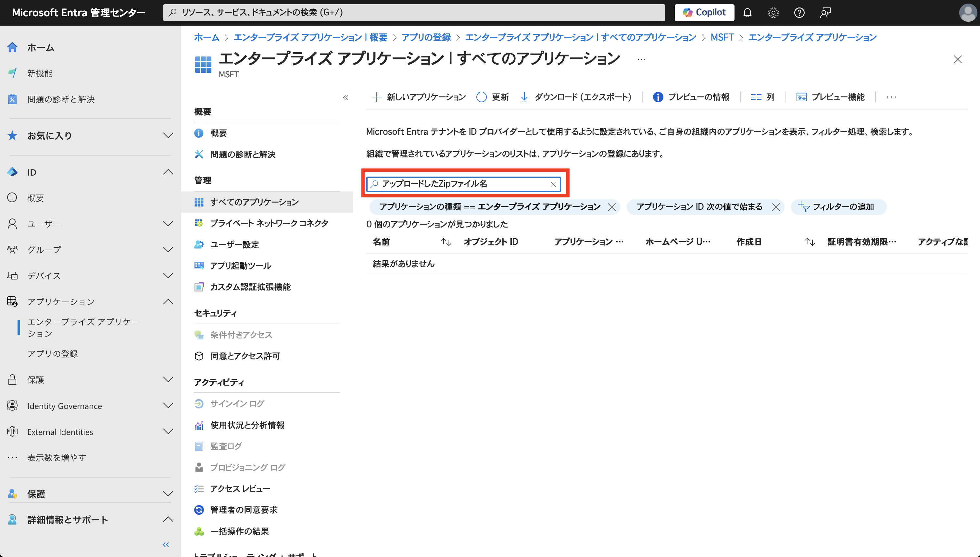The image size is (980, 557).
Task: Open the 列 columns button
Action: [762, 97]
